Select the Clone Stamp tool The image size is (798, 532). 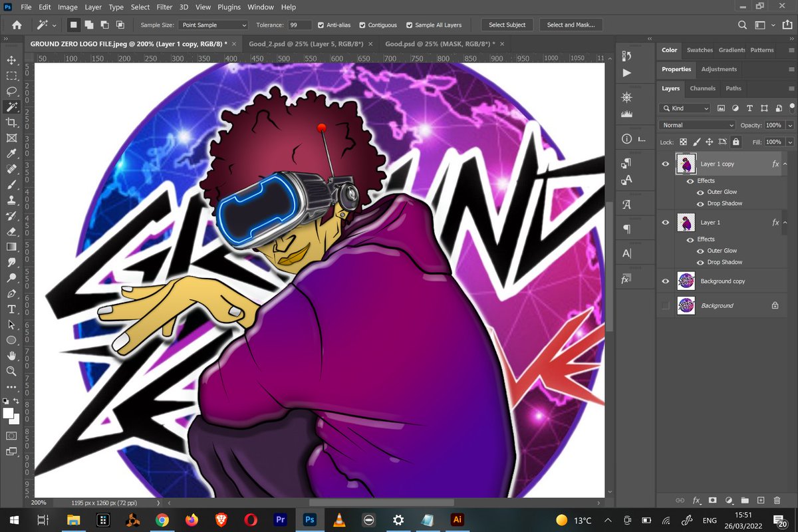click(11, 200)
